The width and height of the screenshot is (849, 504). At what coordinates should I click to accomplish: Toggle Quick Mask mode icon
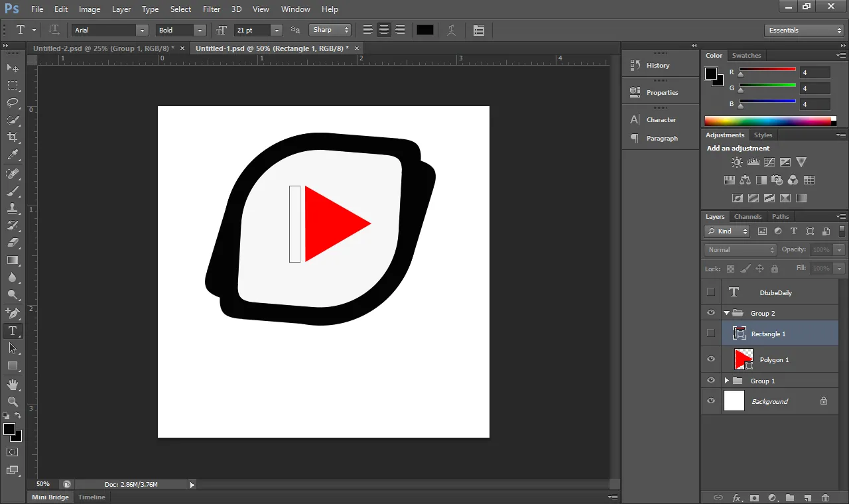13,452
